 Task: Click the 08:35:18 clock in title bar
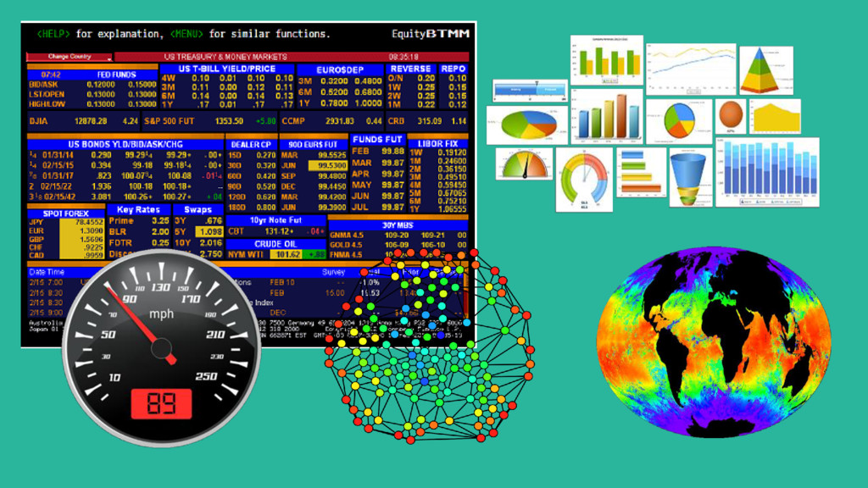pyautogui.click(x=403, y=57)
